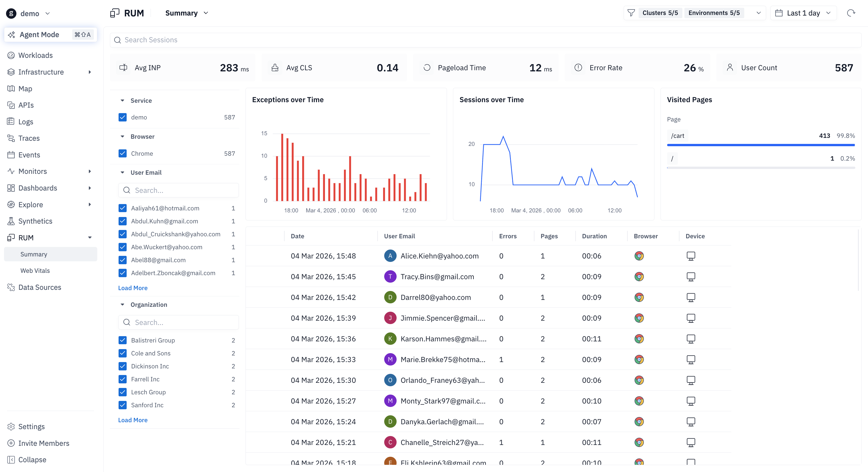
Task: Click the filter funnel icon
Action: [x=631, y=13]
